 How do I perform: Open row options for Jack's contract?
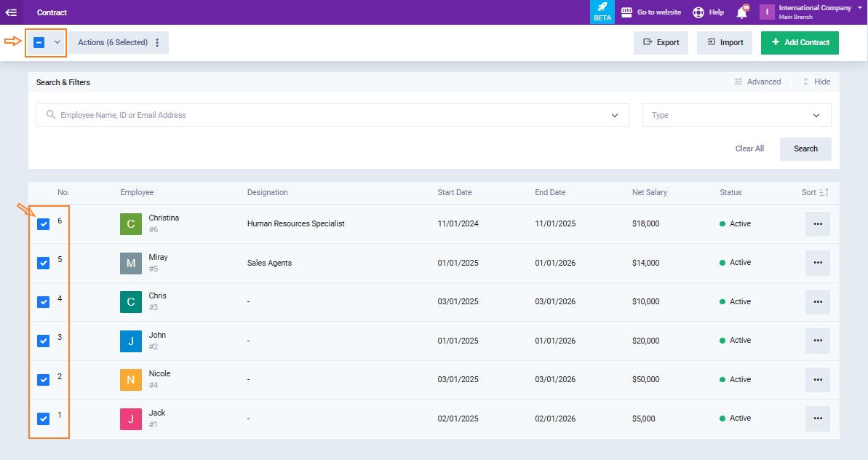tap(818, 419)
